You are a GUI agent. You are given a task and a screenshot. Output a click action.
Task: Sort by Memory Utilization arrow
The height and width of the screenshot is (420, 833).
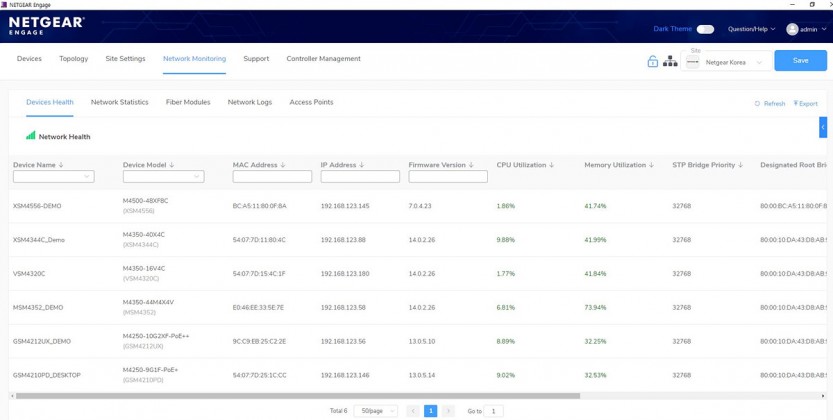coord(651,165)
